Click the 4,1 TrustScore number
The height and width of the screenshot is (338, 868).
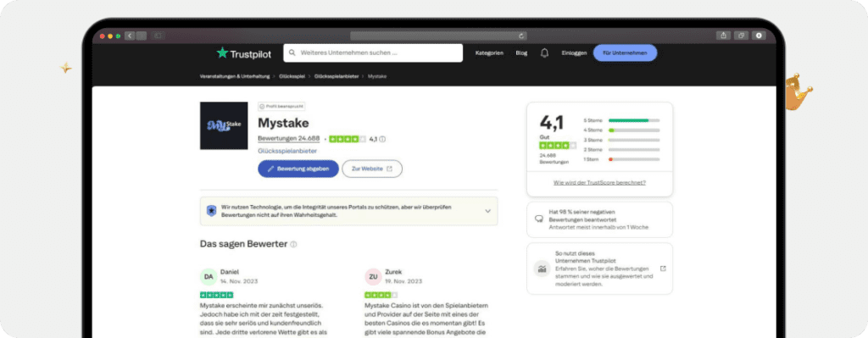click(x=552, y=124)
